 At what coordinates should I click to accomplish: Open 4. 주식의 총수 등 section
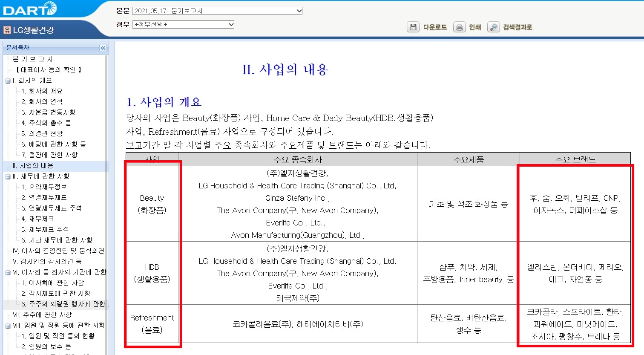(x=46, y=123)
